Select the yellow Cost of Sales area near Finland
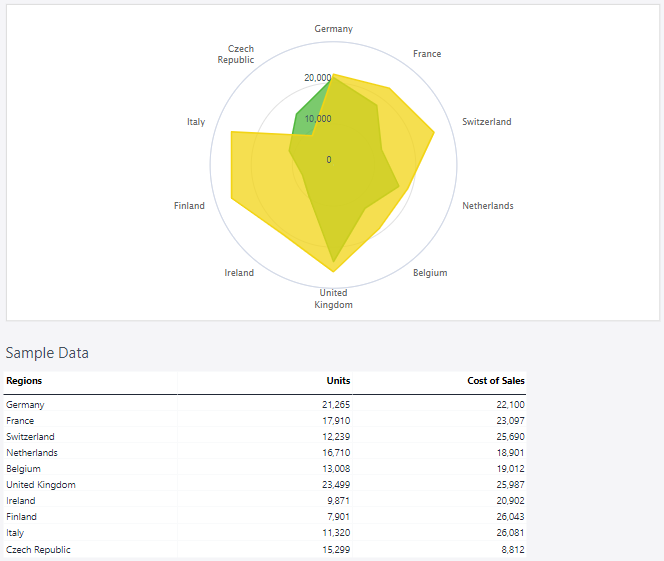Viewport: 664px width, 561px height. [x=250, y=170]
